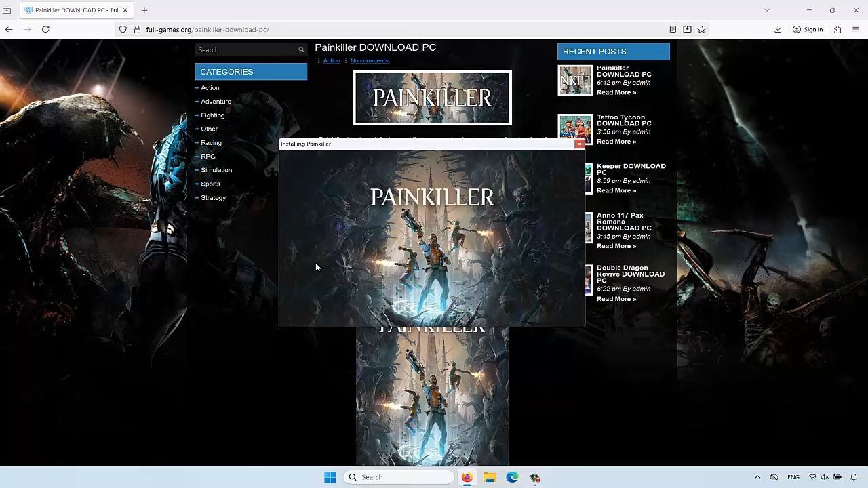Click the tracking protection shield icon

pyautogui.click(x=123, y=29)
